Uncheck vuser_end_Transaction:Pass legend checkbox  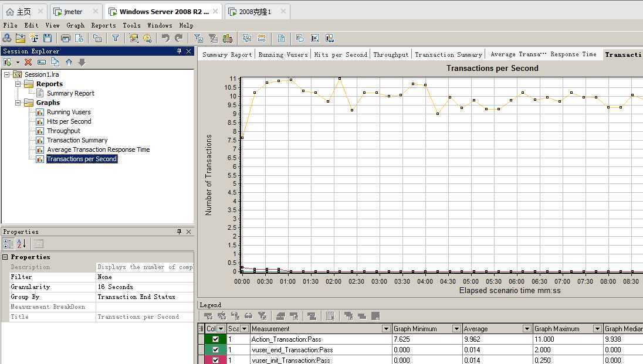215,350
